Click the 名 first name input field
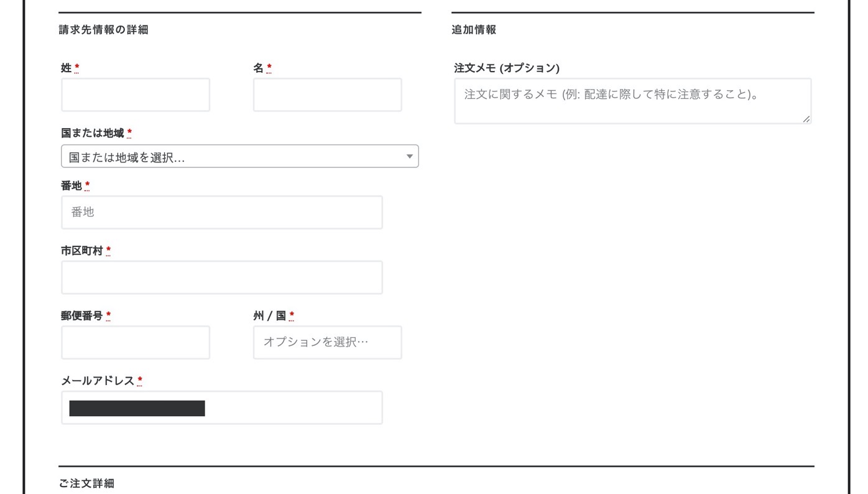 [x=328, y=95]
